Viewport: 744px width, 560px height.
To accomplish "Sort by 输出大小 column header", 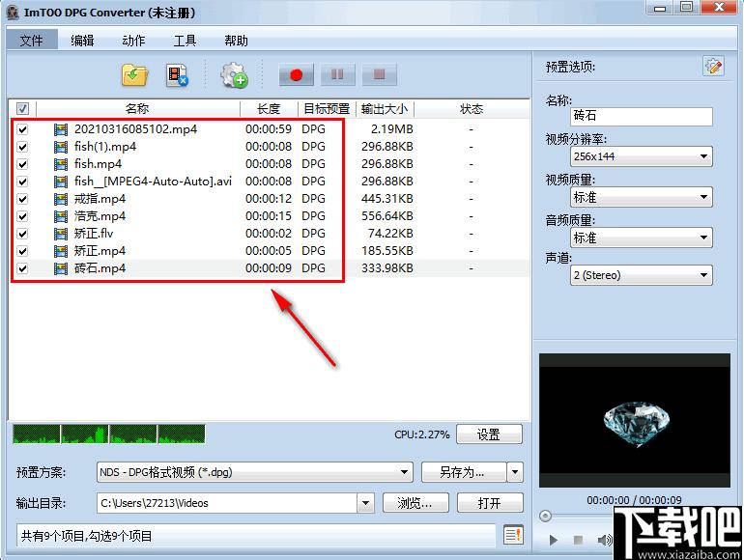I will tap(385, 109).
